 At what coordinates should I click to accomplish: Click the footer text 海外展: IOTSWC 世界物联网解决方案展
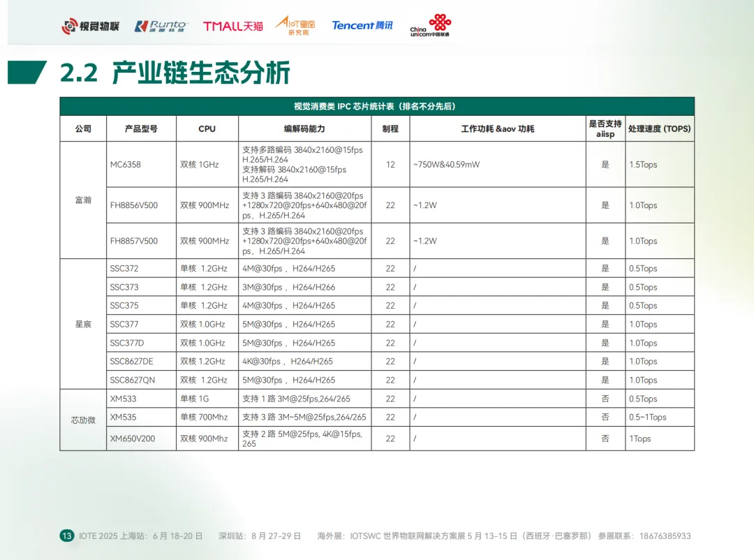coord(392,536)
